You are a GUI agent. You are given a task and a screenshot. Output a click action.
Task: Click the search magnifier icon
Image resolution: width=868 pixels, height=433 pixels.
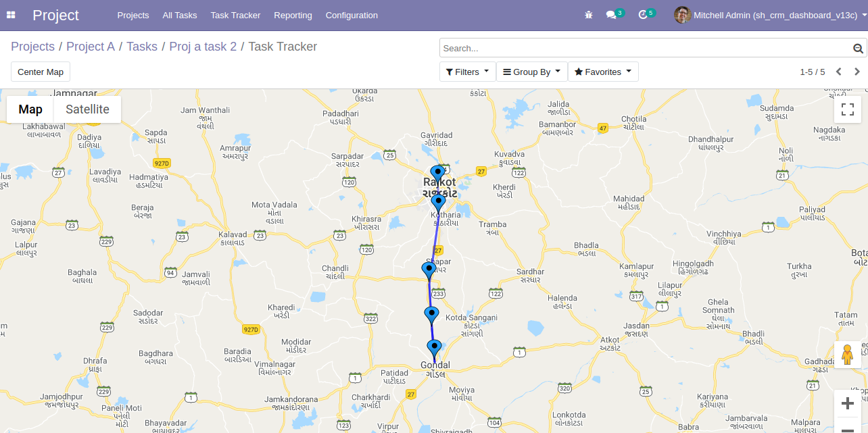[858, 49]
